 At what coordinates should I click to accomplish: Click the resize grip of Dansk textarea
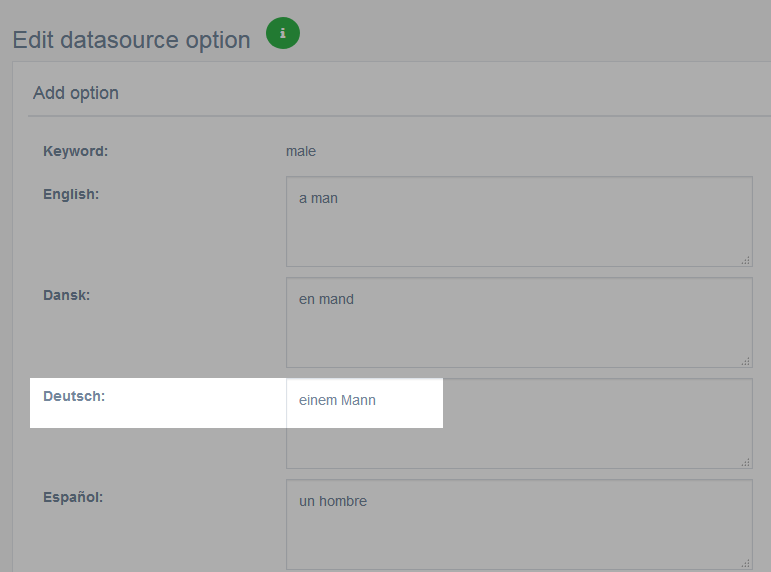point(745,361)
